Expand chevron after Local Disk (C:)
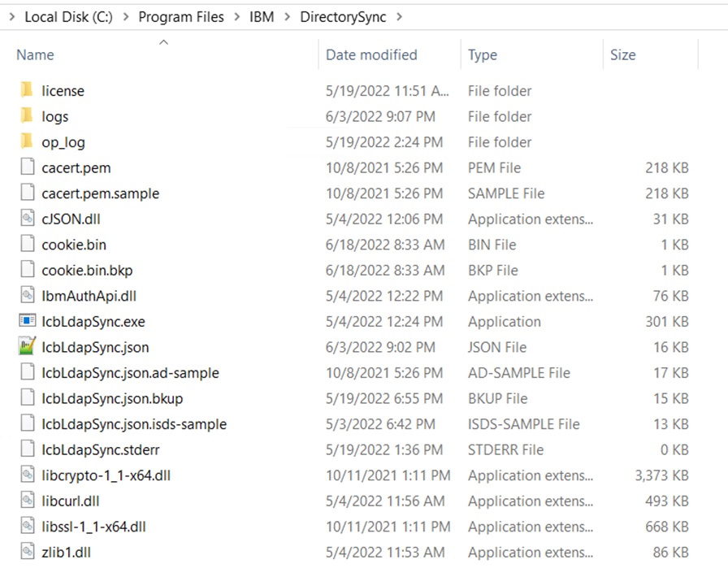This screenshot has height=577, width=728. (126, 17)
